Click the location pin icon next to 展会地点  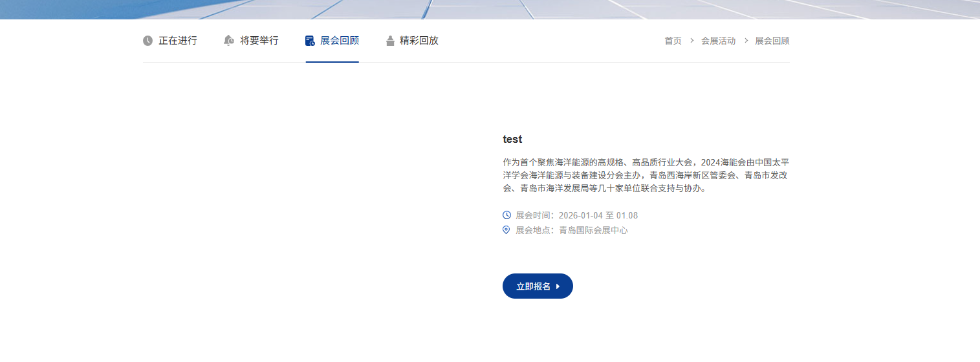click(x=506, y=229)
